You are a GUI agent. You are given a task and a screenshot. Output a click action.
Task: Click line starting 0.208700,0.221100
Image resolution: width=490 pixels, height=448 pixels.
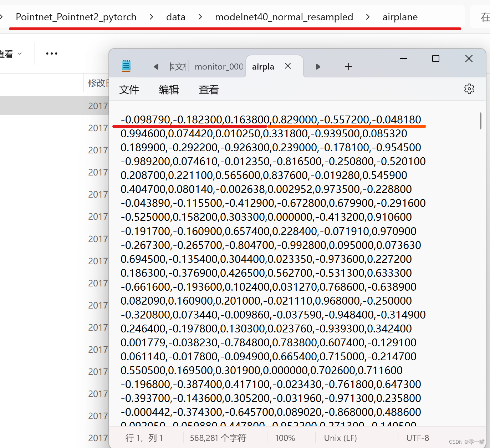(x=264, y=175)
